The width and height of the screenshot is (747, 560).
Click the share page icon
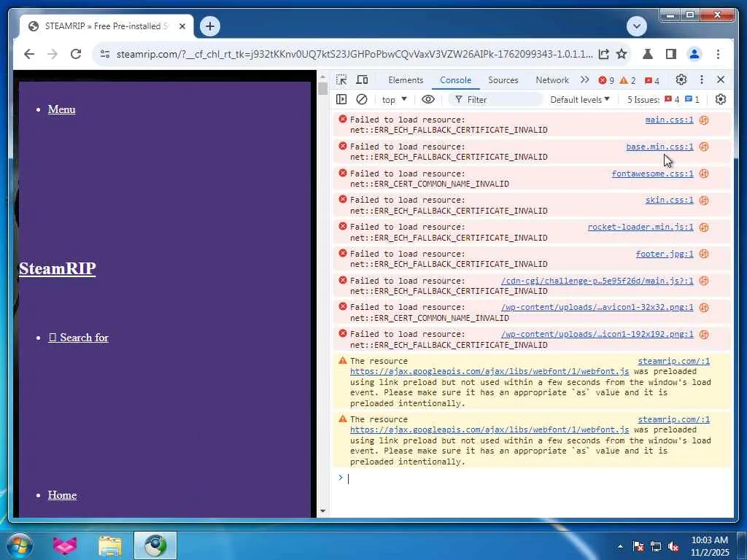(603, 54)
